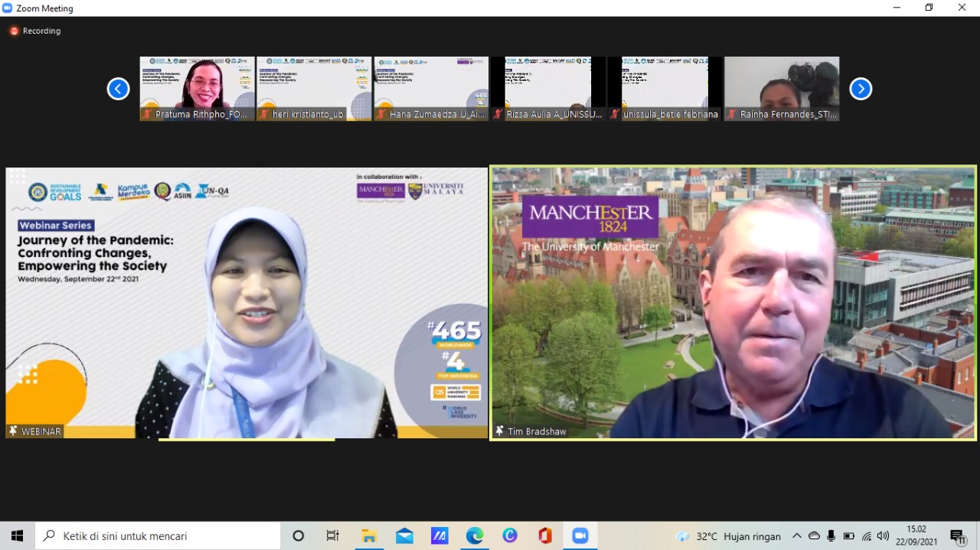Open Zoom from the taskbar
This screenshot has height=550, width=980.
[580, 536]
